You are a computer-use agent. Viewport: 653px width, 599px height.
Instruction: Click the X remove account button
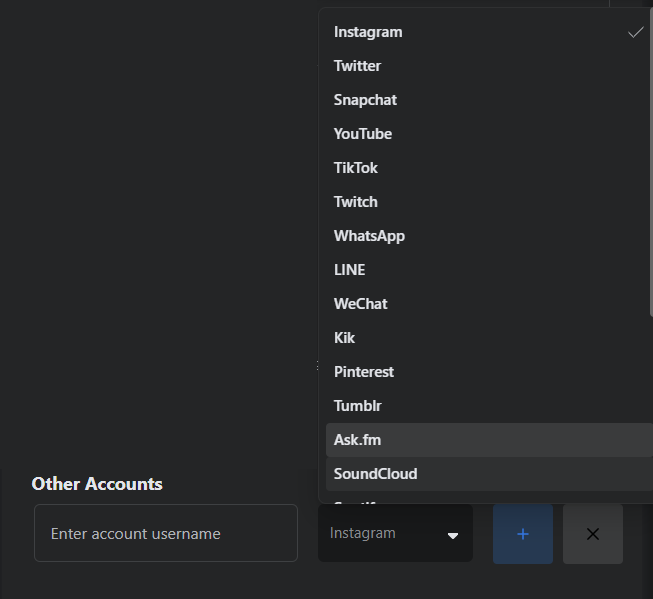pos(593,534)
